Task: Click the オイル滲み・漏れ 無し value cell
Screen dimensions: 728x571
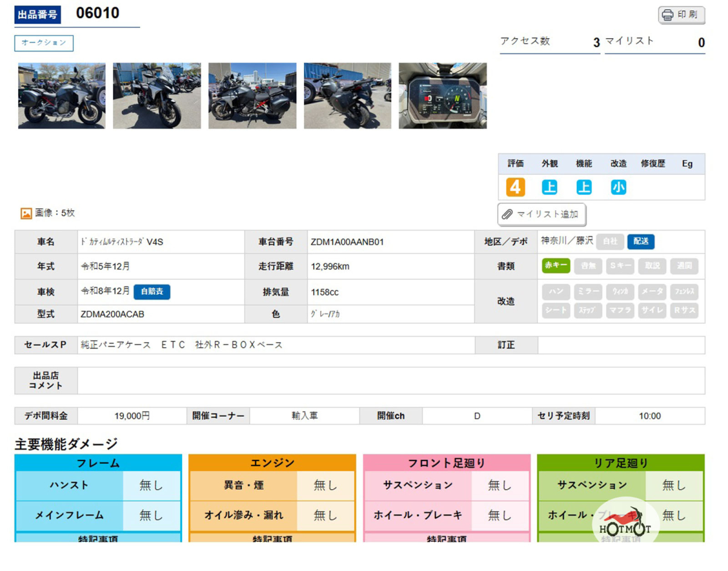Action: (326, 515)
